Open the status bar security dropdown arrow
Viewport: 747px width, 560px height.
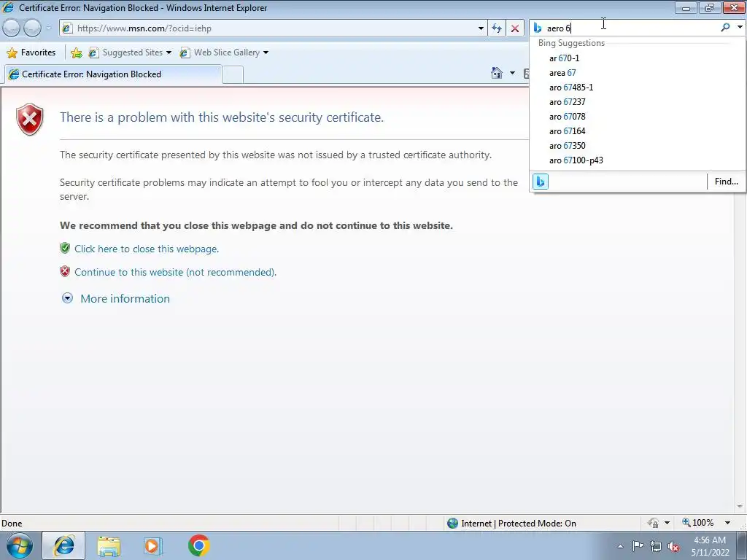pyautogui.click(x=667, y=523)
